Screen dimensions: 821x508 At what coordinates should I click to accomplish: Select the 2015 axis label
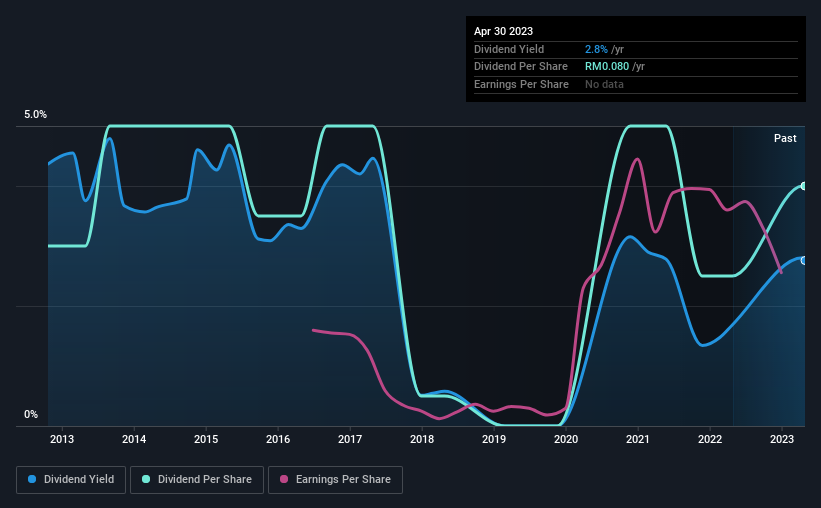click(206, 439)
